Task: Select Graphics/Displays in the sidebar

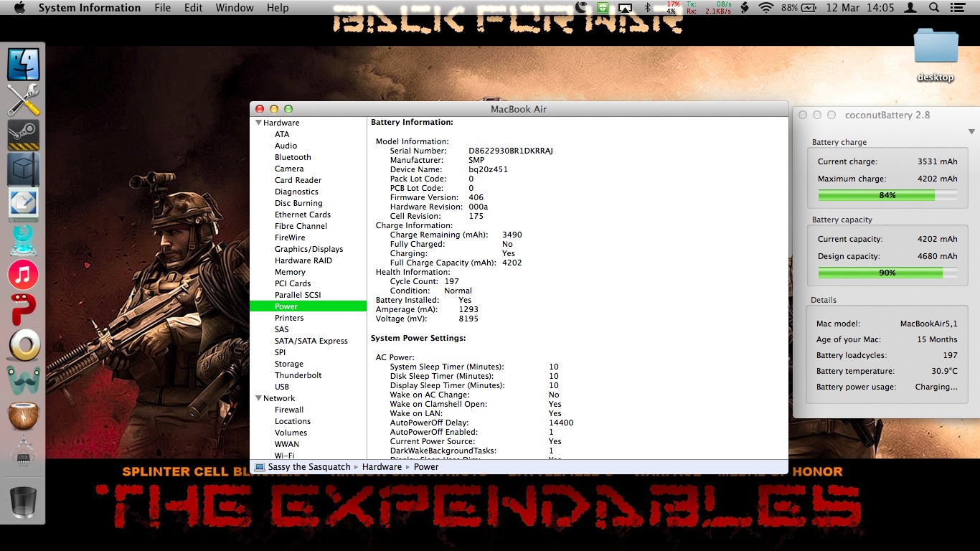Action: click(x=308, y=249)
